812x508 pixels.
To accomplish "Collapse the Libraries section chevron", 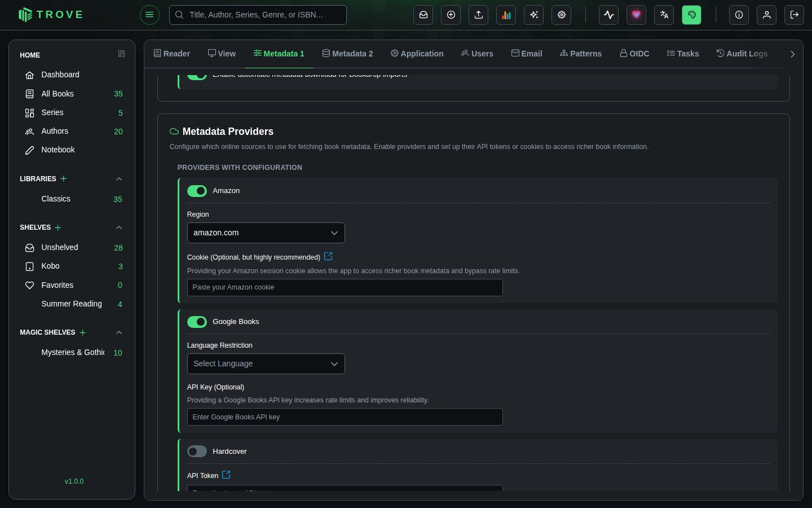I will 119,179.
